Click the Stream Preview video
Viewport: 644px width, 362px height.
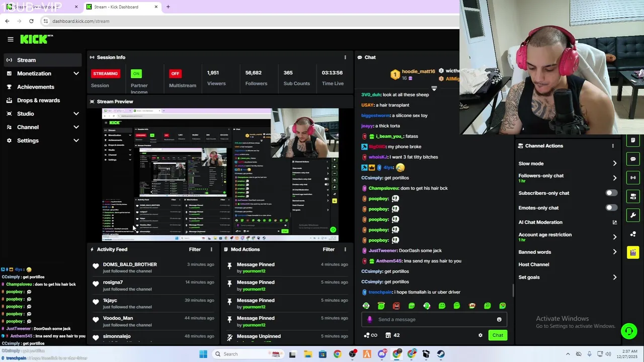(x=220, y=175)
